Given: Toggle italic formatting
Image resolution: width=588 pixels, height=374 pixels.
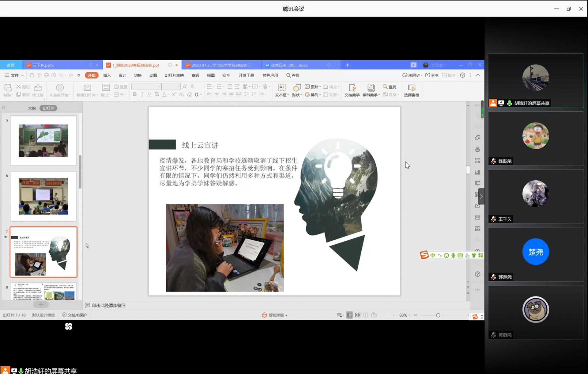Looking at the screenshot, I should click(142, 94).
